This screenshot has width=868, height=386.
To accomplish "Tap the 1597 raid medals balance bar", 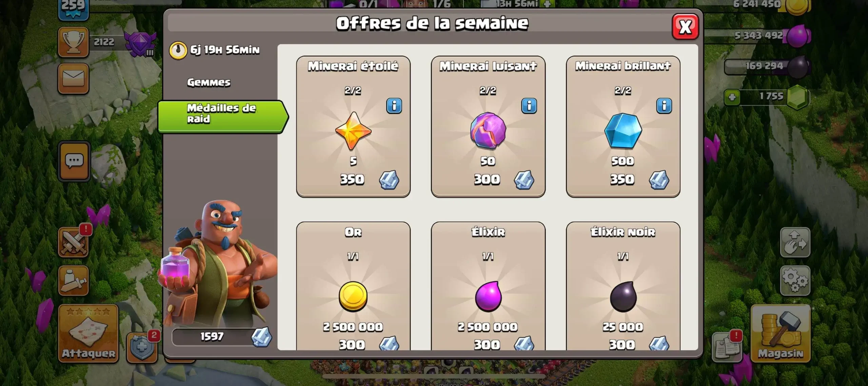I will (221, 337).
